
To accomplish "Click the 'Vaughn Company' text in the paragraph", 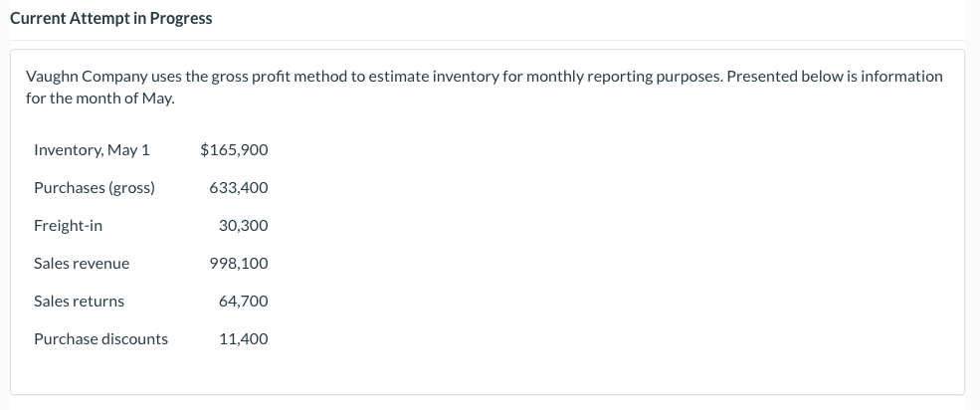I will (77, 76).
